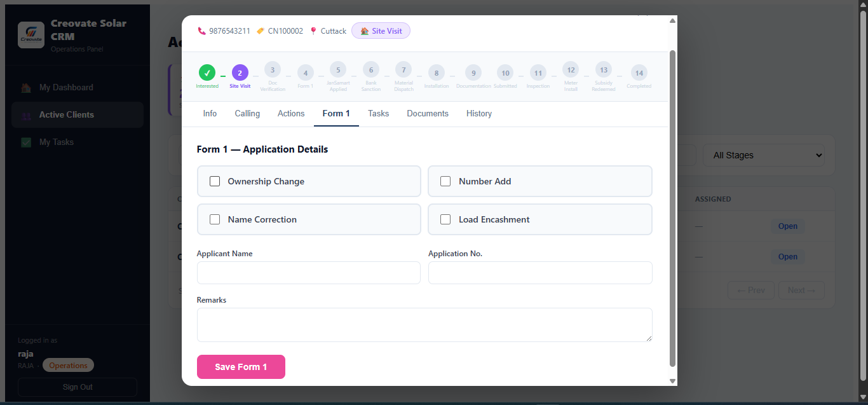Click the Next pagination button

tap(801, 291)
